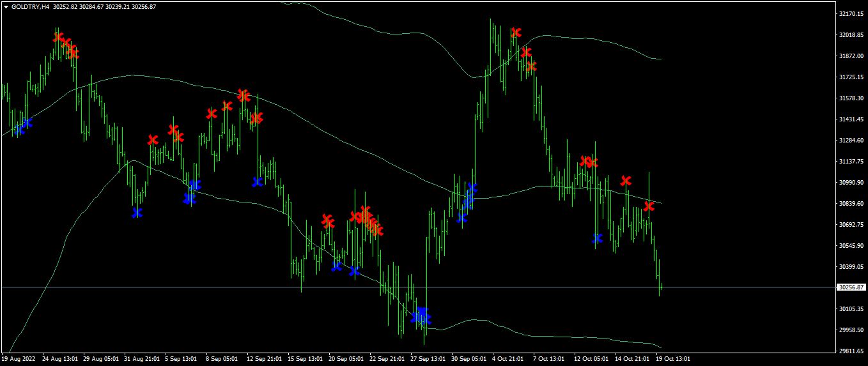Click the 14 Oct 21:01 time label
This screenshot has width=868, height=366.
(x=633, y=359)
